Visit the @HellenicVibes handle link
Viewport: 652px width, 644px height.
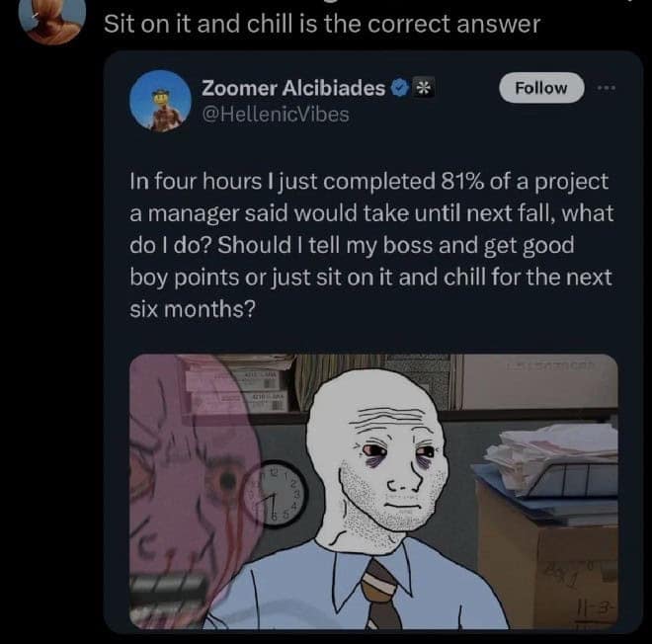[276, 115]
